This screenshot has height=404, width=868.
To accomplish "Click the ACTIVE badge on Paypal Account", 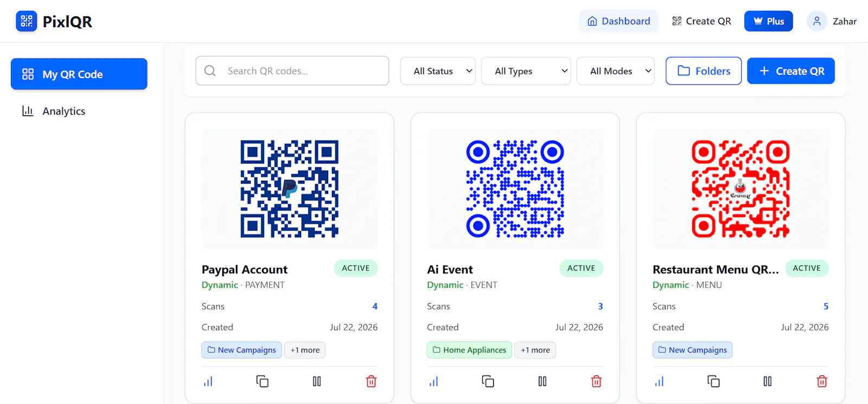I will click(356, 268).
